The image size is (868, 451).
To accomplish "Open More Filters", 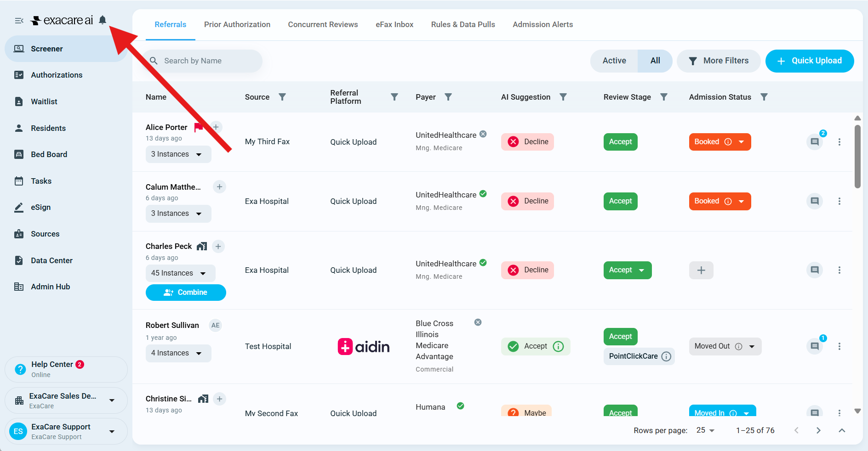I will (719, 61).
